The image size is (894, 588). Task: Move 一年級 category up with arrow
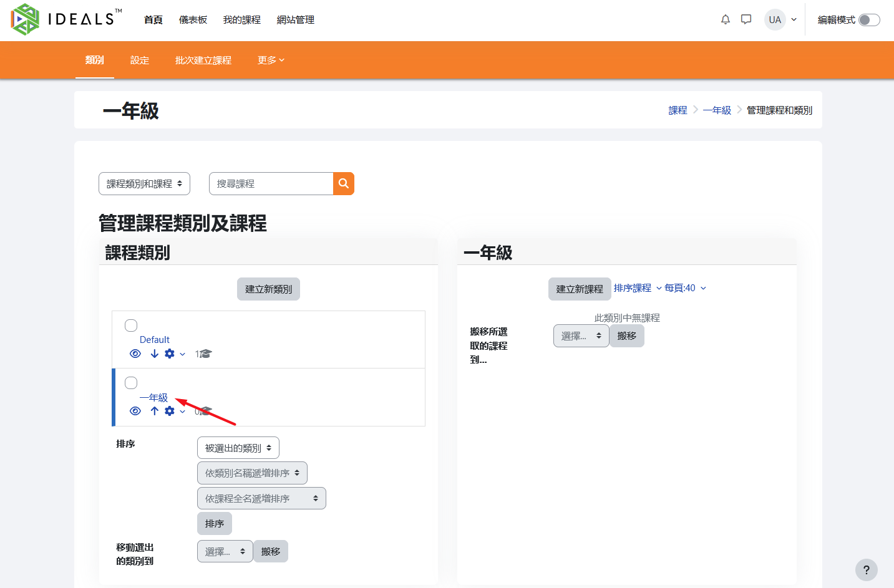[x=155, y=411]
